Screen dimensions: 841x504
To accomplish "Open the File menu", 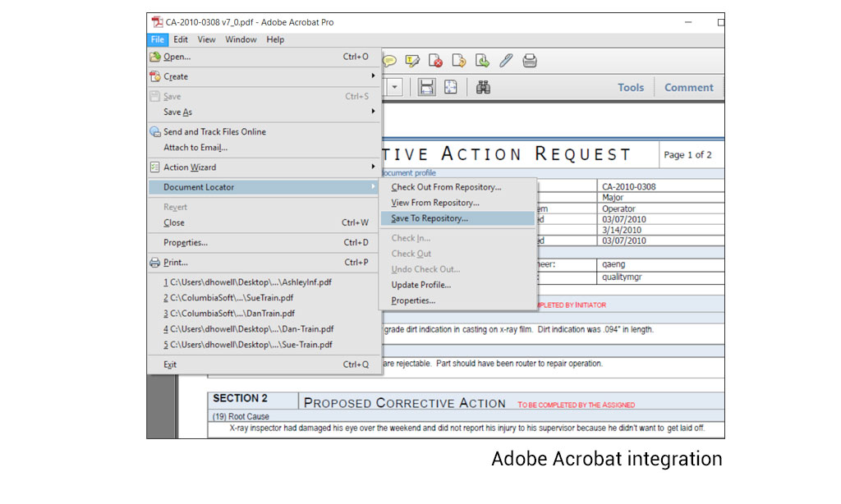I will (x=157, y=39).
